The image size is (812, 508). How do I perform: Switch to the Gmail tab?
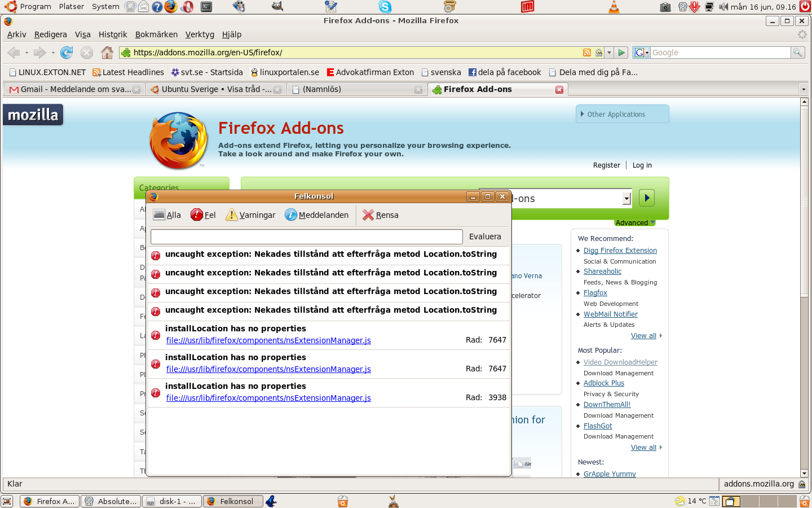tap(74, 89)
